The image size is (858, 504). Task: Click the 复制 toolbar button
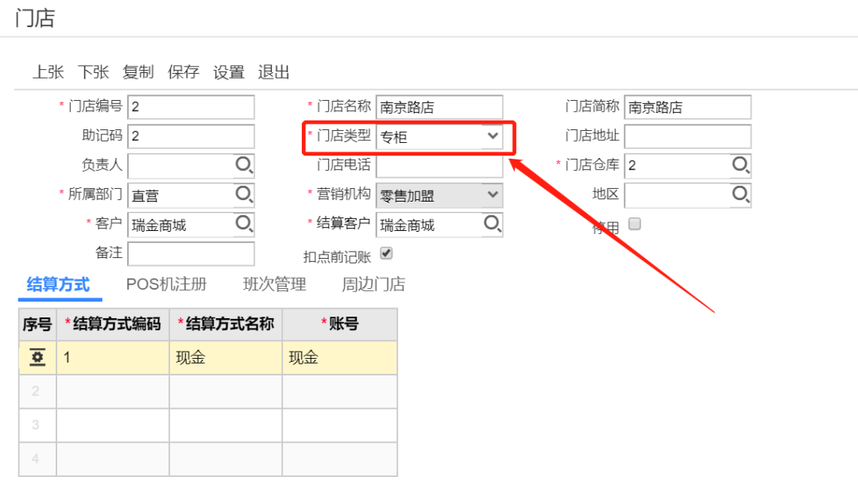[138, 72]
